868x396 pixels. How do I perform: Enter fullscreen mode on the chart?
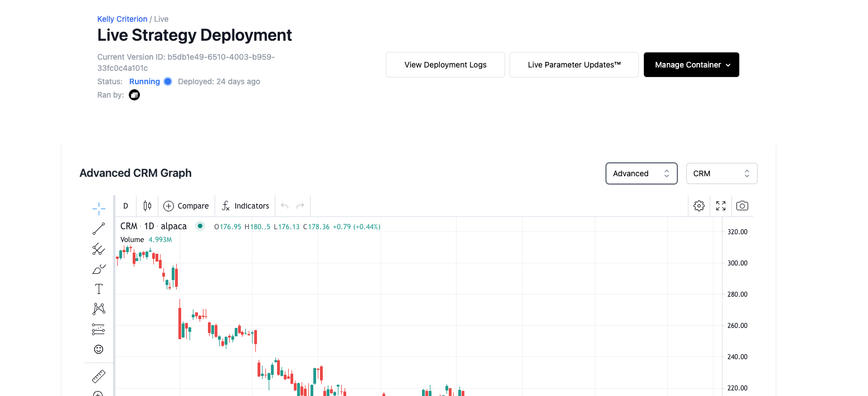[720, 205]
